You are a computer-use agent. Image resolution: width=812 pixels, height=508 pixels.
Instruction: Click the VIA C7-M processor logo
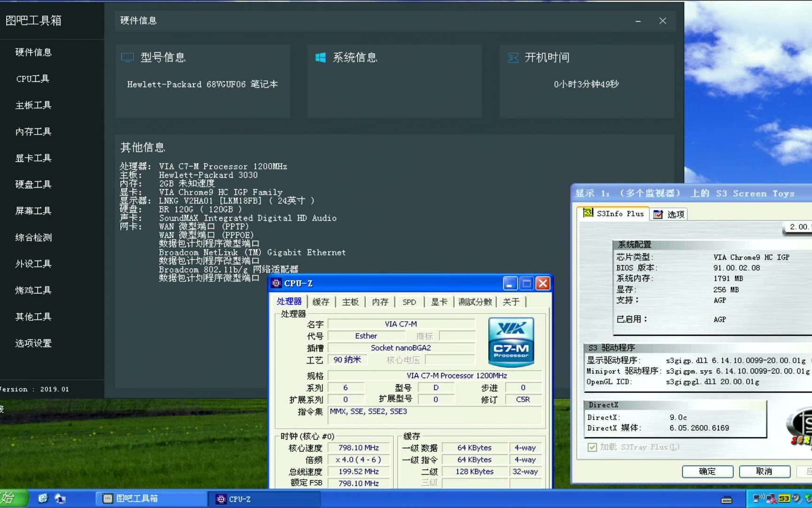point(511,342)
